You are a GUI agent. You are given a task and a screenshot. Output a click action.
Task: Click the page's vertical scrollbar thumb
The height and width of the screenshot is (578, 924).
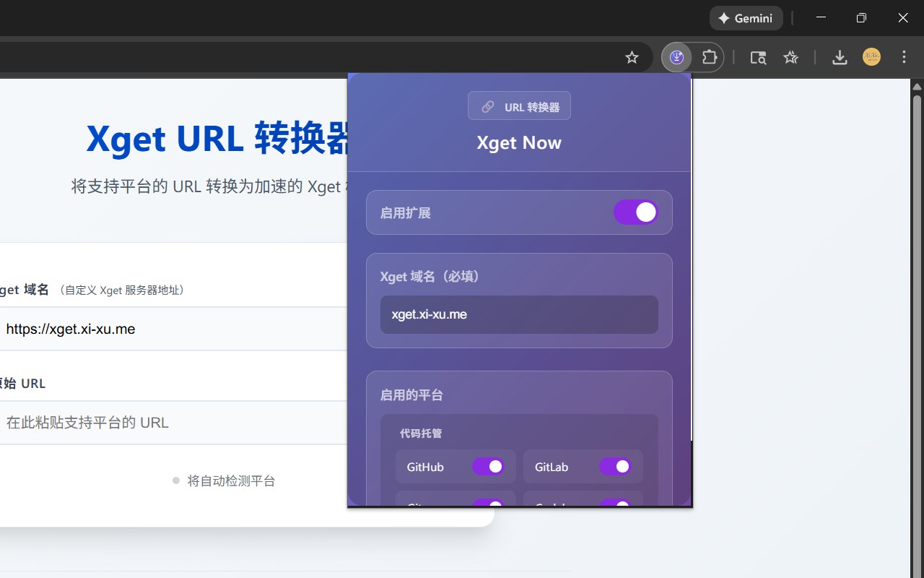(918, 336)
